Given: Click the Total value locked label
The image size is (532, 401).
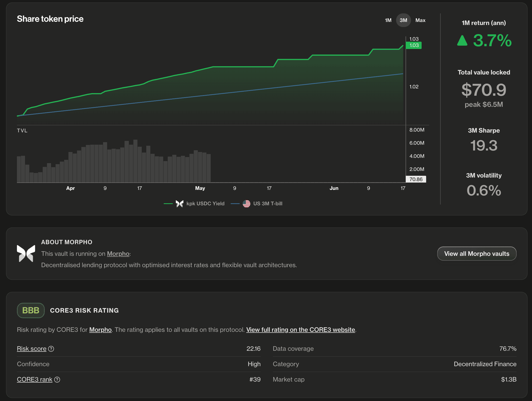Looking at the screenshot, I should pos(484,72).
